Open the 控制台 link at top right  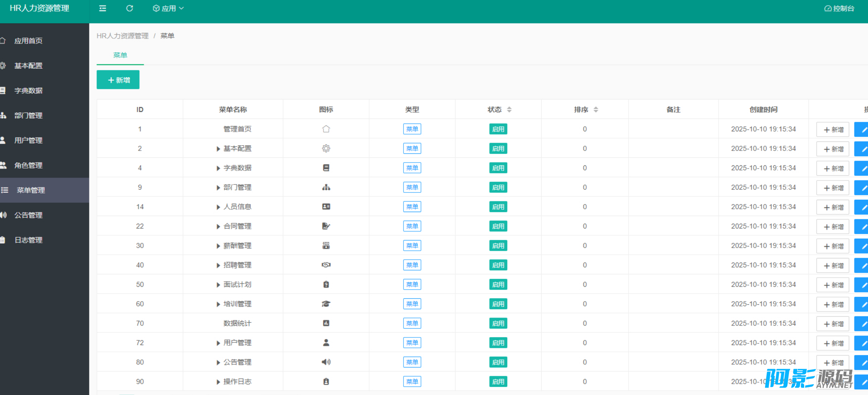point(839,8)
